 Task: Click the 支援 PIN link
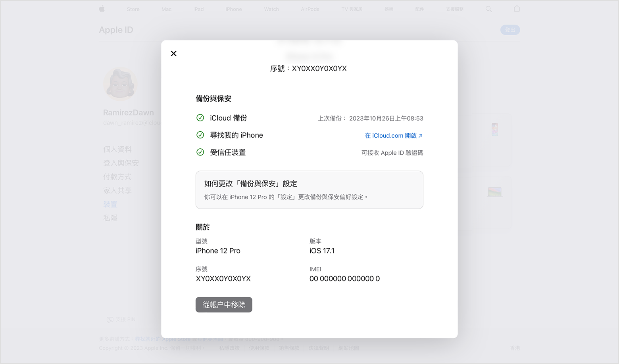pyautogui.click(x=121, y=320)
